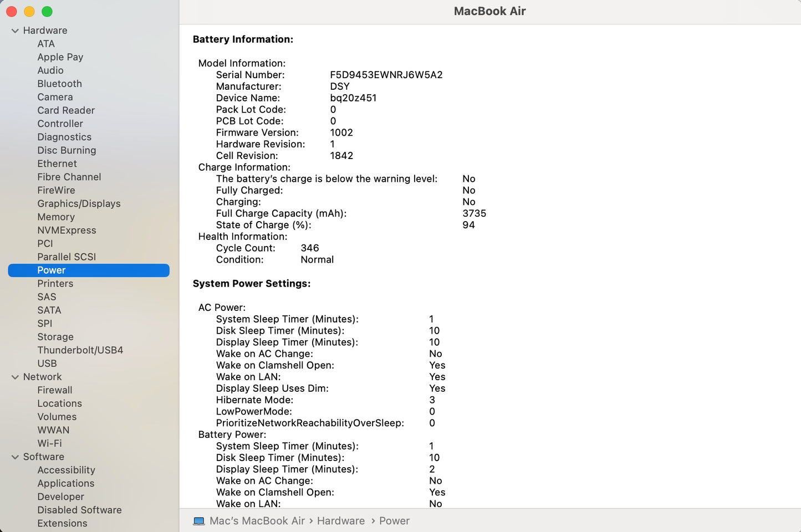Collapse the Software section chevron
The image size is (801, 532).
pyautogui.click(x=15, y=457)
